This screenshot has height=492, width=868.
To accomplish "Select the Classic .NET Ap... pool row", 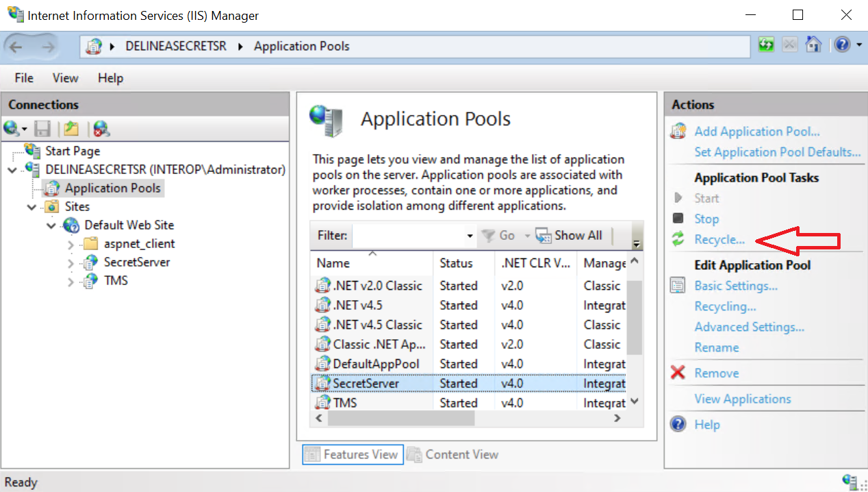I will click(469, 345).
